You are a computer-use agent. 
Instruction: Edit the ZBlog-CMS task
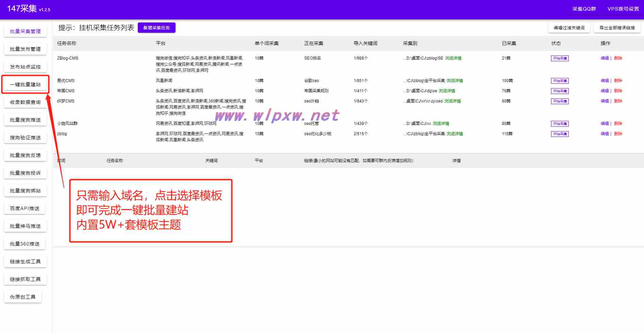coord(605,58)
